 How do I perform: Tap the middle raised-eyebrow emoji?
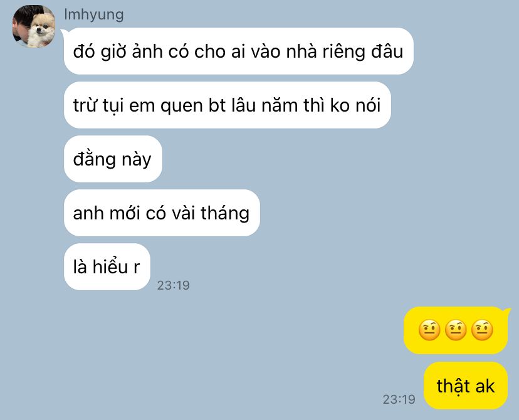pos(456,330)
